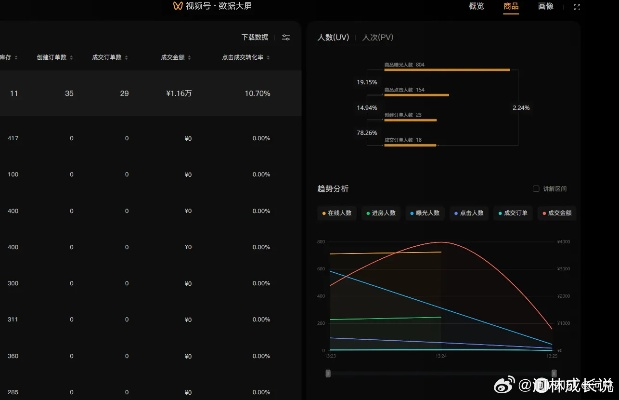Select the highlighted product row with ¥1.16万
This screenshot has height=400, width=619.
[150, 93]
